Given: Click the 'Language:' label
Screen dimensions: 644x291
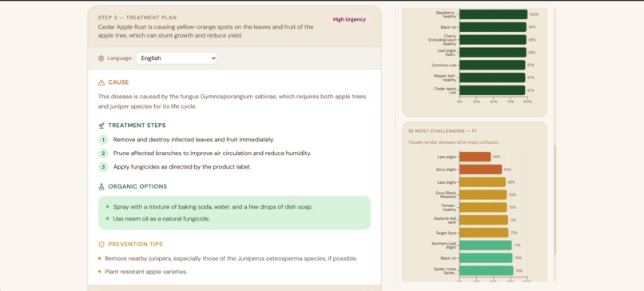Looking at the screenshot, I should 120,58.
